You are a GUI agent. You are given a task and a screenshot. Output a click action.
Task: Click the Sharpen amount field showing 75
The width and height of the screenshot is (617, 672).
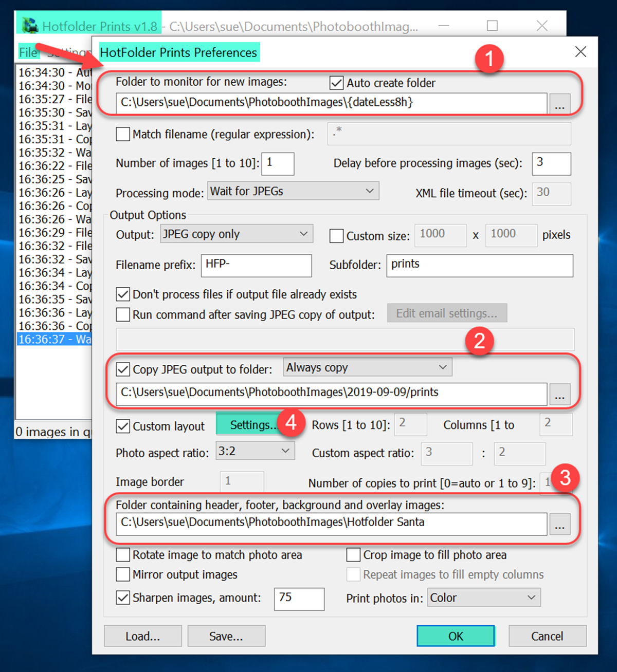pos(299,599)
